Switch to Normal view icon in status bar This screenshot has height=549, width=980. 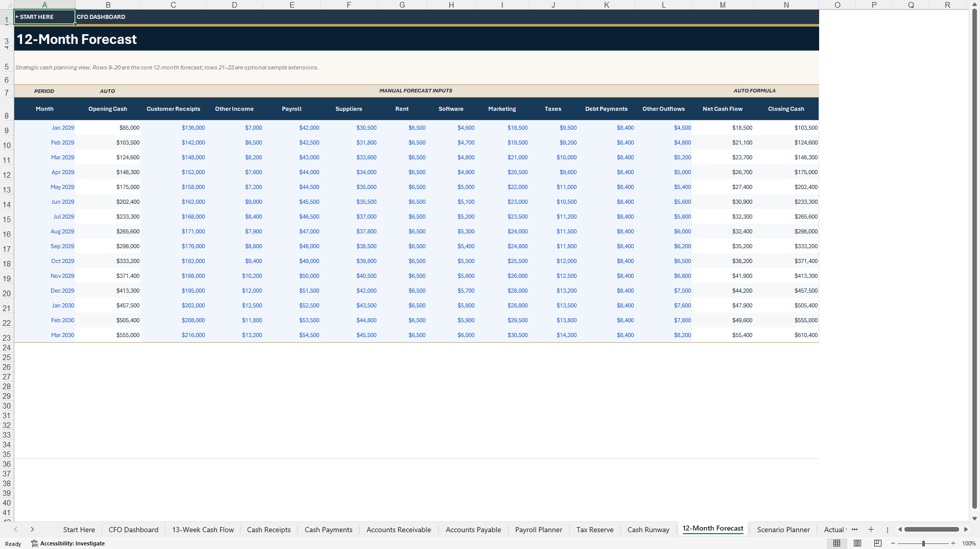[836, 543]
